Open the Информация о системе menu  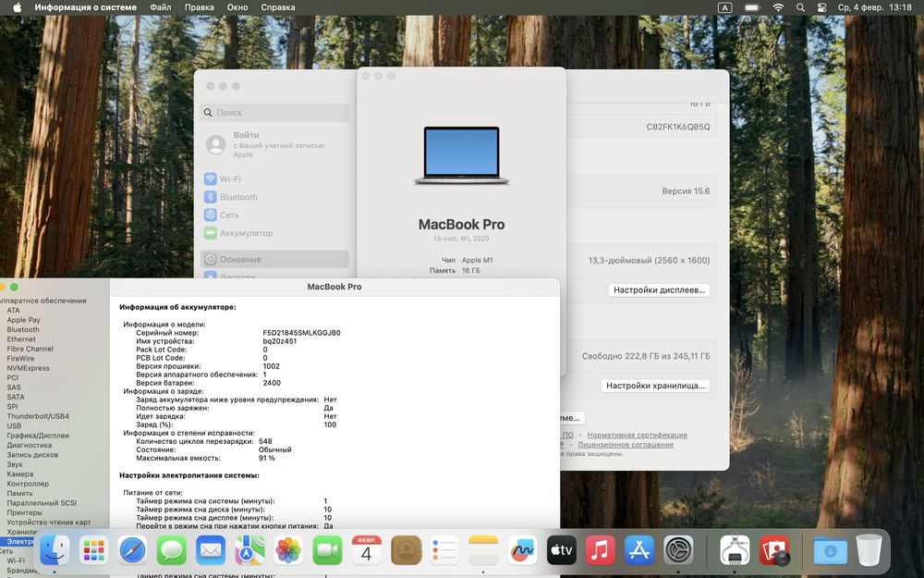point(85,7)
